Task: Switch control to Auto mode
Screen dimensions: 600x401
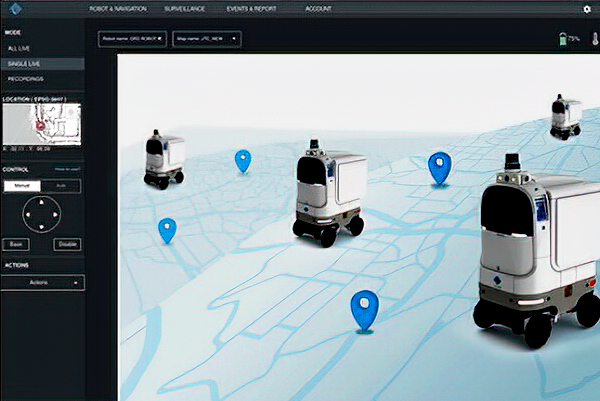Action: coord(61,186)
